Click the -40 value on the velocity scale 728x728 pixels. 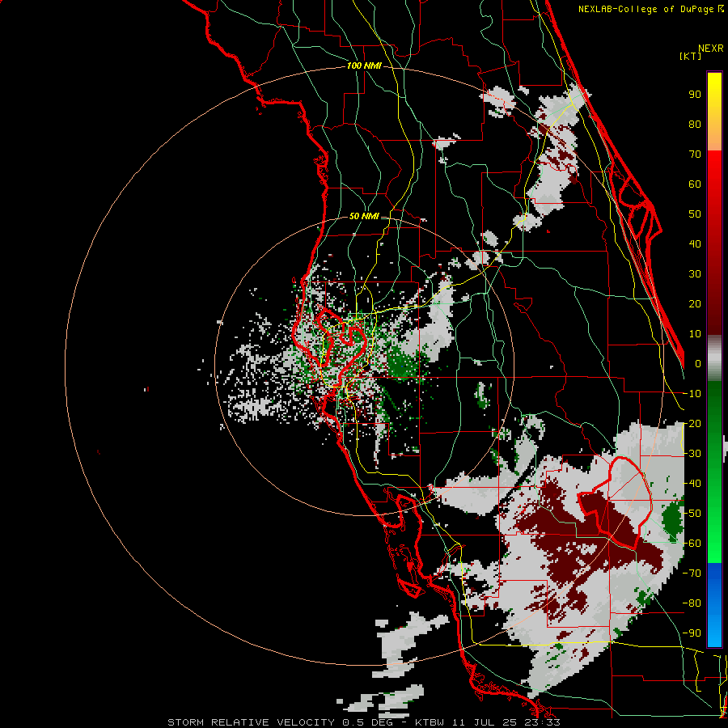[692, 484]
